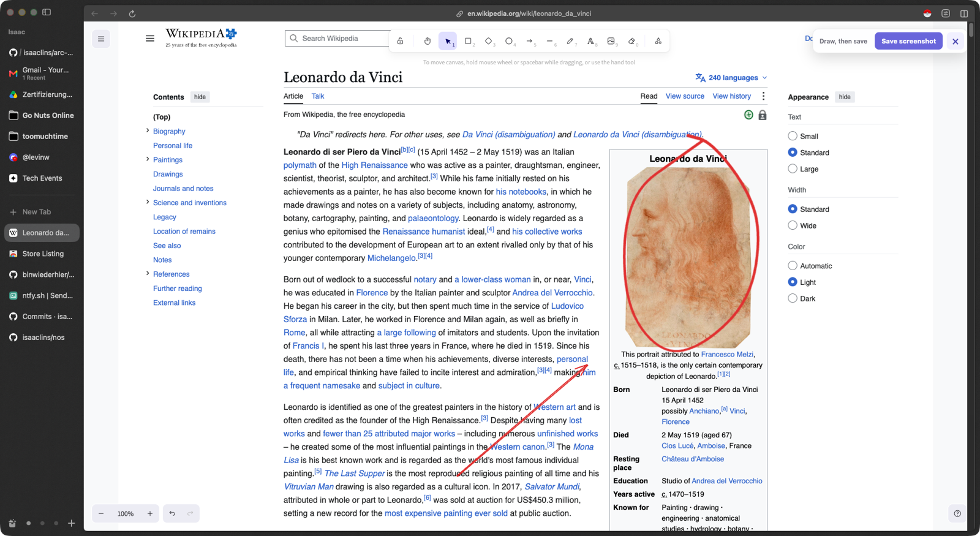Toggle the browser sidebar panel
980x536 pixels.
pos(47,12)
